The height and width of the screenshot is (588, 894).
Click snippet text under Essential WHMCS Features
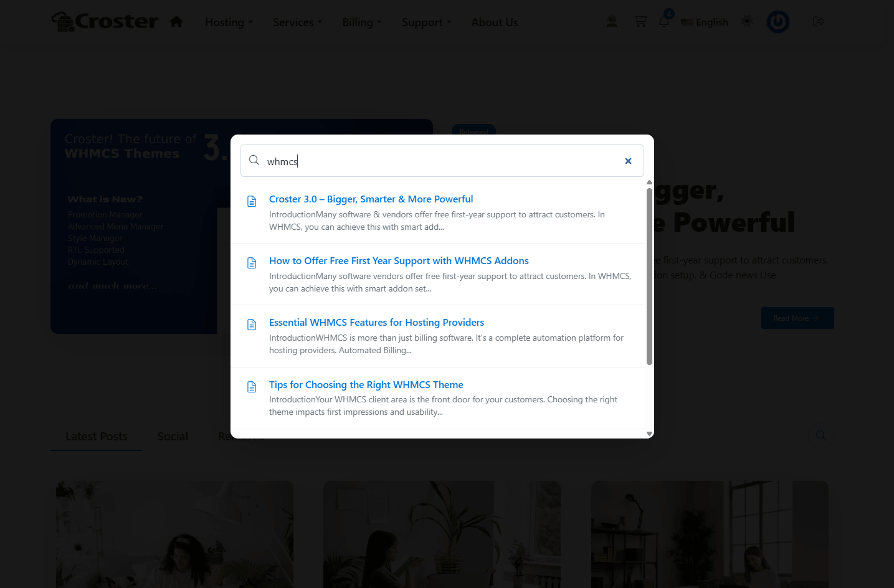pos(446,344)
